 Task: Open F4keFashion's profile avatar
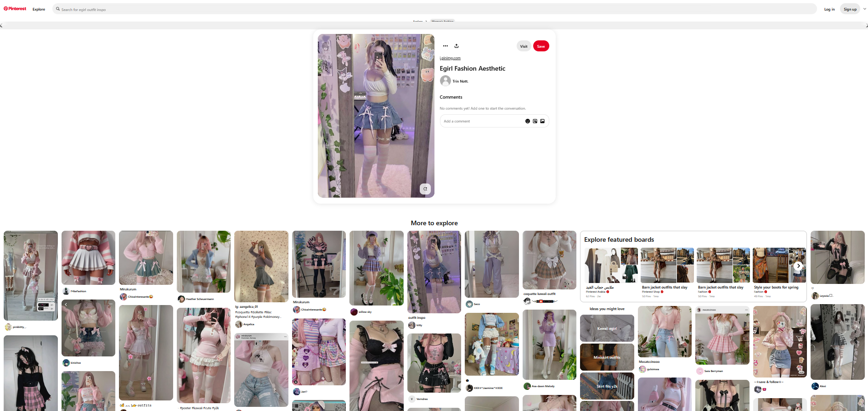click(66, 291)
